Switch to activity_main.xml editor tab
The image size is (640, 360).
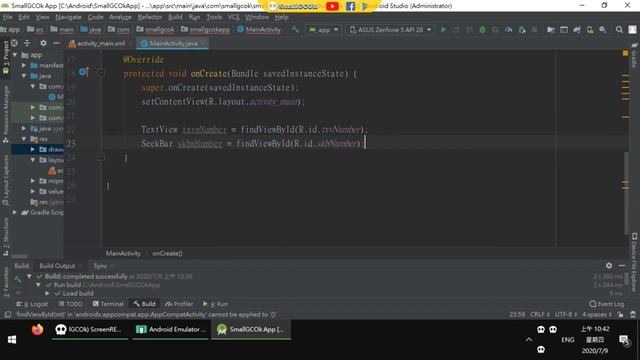pos(100,43)
